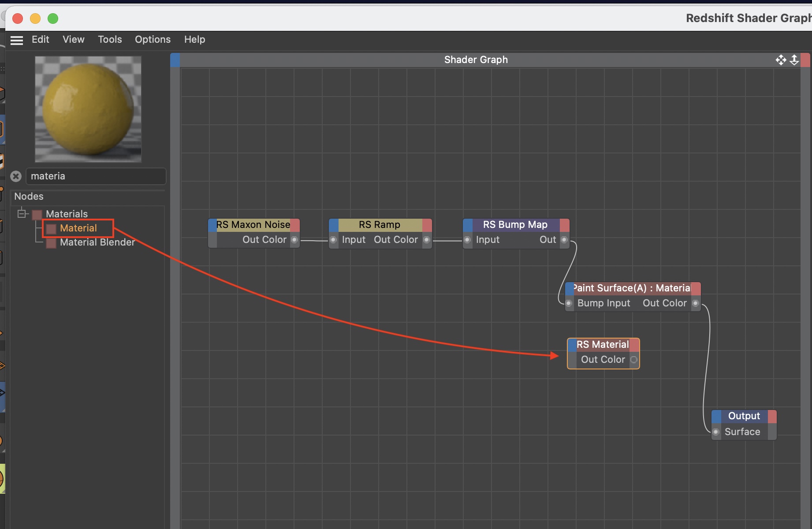Click the fit graph vertical arrow icon
The height and width of the screenshot is (529, 812).
794,60
